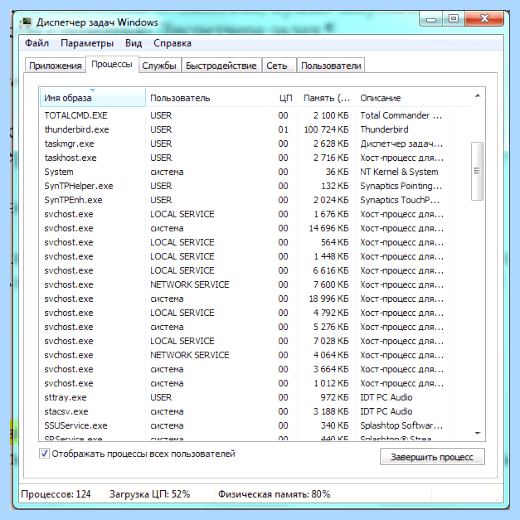Open the Пользователи tab
This screenshot has height=520, width=520.
click(331, 65)
